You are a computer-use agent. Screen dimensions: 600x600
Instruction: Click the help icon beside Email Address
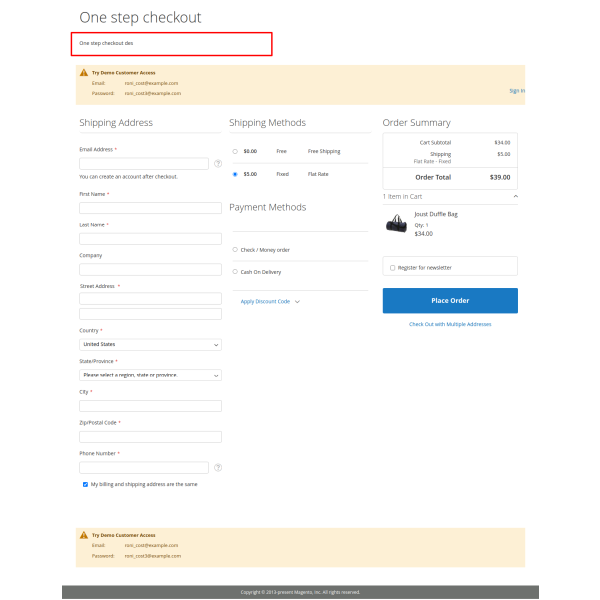218,163
